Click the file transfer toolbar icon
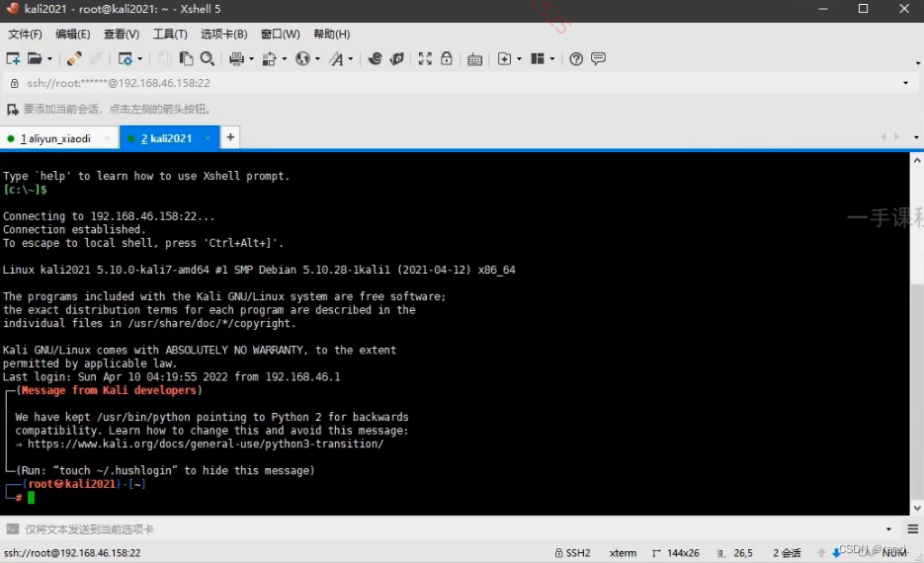Image resolution: width=924 pixels, height=563 pixels. (270, 58)
